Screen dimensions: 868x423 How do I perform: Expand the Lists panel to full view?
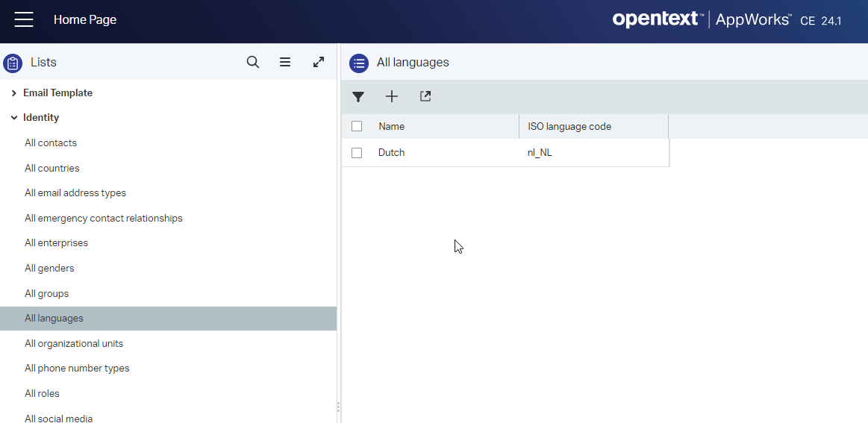tap(319, 63)
